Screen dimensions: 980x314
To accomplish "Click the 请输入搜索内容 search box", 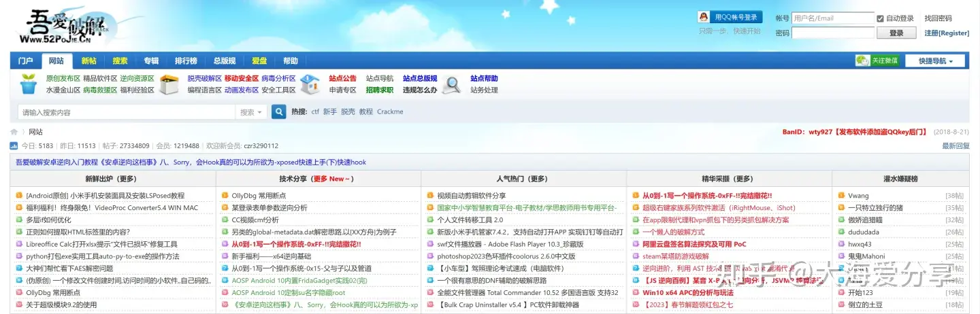I will (x=126, y=112).
